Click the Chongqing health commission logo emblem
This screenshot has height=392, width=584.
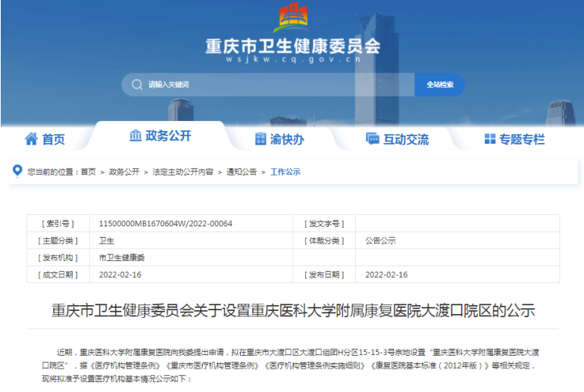293,17
